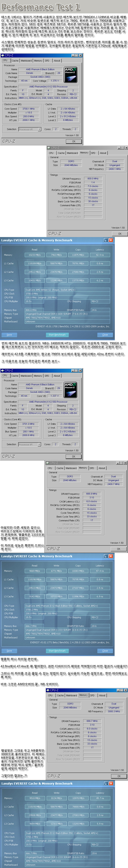Screen dimensions: 128x868
Task: Click Save in Everest window with 42.9 ns latency
Action: (x=9, y=335)
